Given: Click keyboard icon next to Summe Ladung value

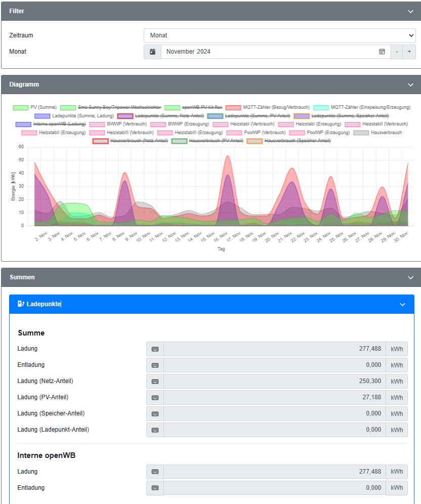Looking at the screenshot, I should (x=155, y=349).
